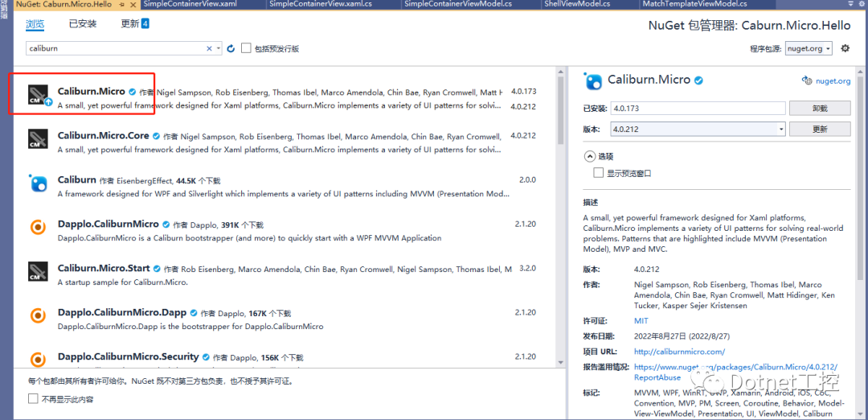Click Dapplo.CaliburnMicro.Security package icon
868x420 pixels.
point(38,359)
